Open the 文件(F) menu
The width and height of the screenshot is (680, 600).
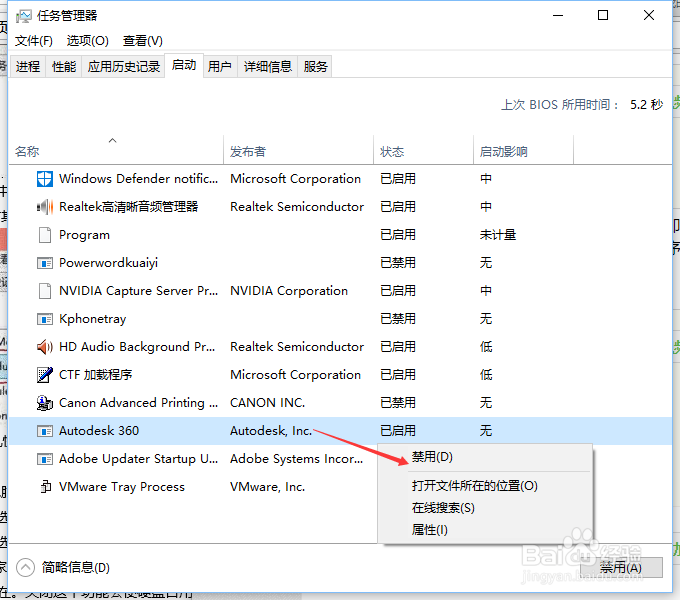click(x=33, y=41)
